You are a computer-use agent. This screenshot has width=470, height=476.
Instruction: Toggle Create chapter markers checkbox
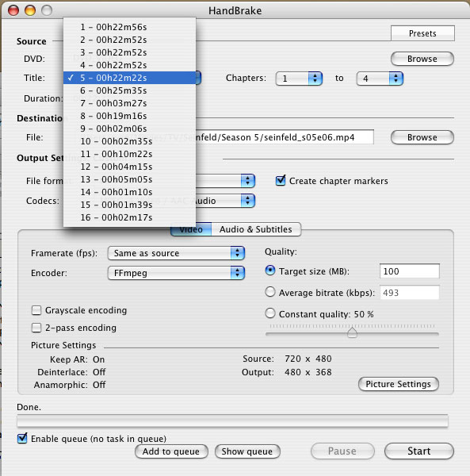[281, 180]
